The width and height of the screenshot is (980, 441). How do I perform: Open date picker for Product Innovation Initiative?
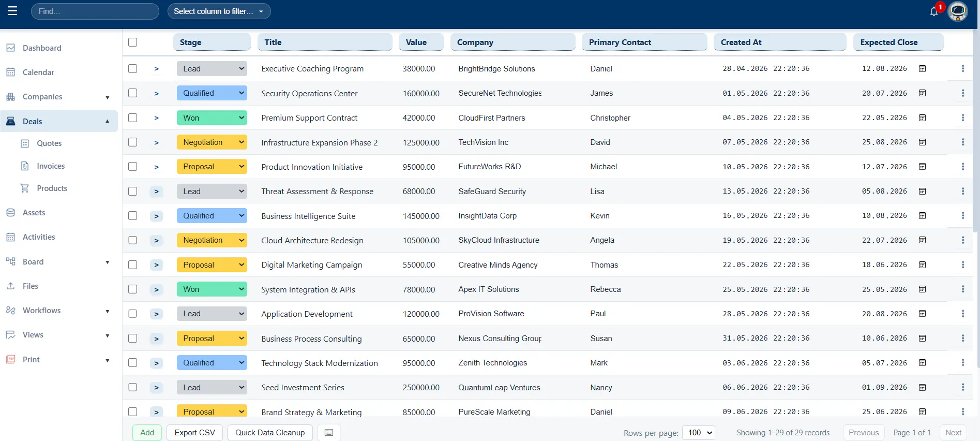pos(922,167)
